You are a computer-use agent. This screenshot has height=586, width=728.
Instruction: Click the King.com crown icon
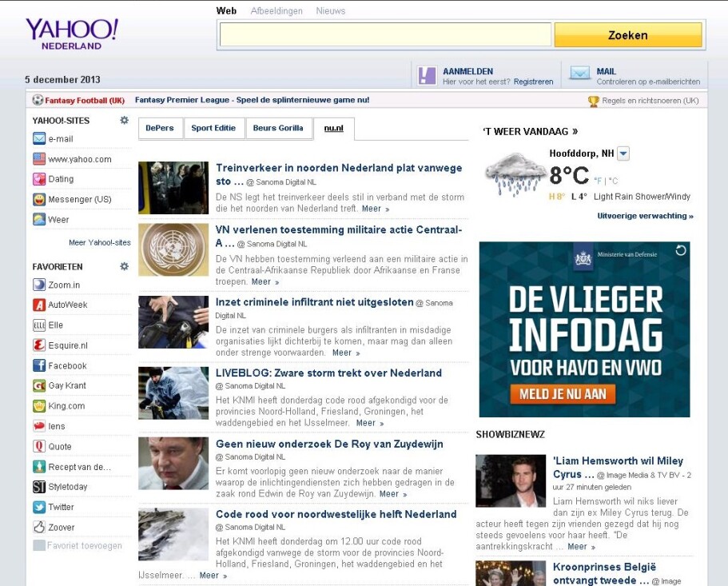tap(39, 406)
